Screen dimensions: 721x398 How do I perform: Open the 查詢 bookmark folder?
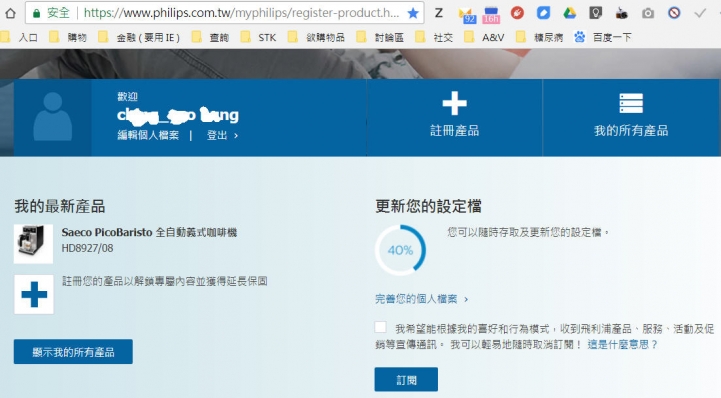[210, 37]
